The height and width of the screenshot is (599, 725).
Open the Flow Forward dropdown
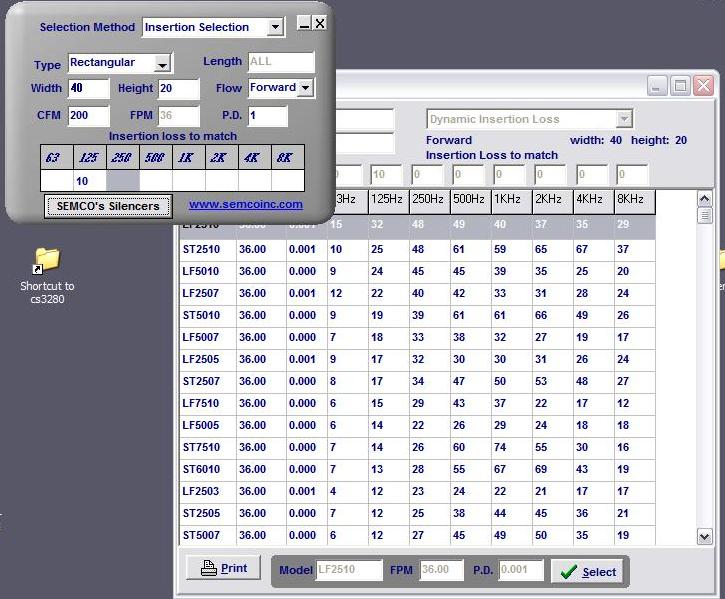coord(305,89)
